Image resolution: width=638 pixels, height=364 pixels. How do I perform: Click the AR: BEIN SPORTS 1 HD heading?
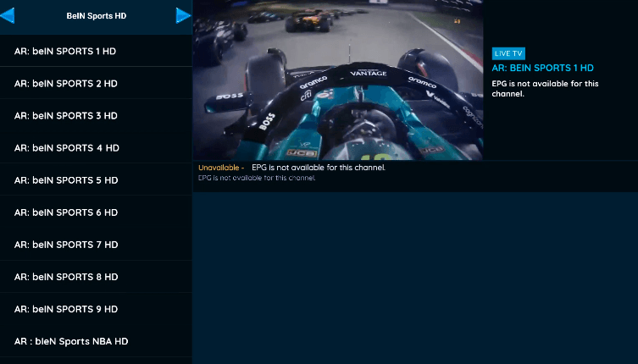click(x=542, y=68)
